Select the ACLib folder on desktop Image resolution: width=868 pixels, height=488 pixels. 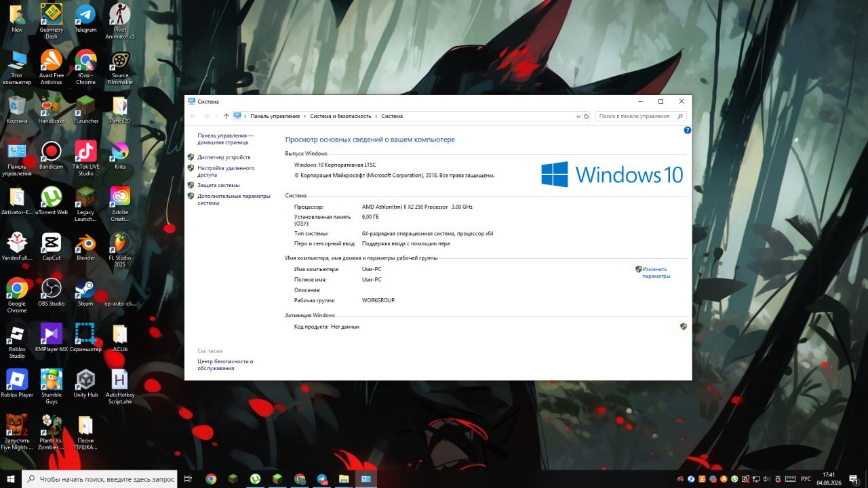pyautogui.click(x=120, y=337)
